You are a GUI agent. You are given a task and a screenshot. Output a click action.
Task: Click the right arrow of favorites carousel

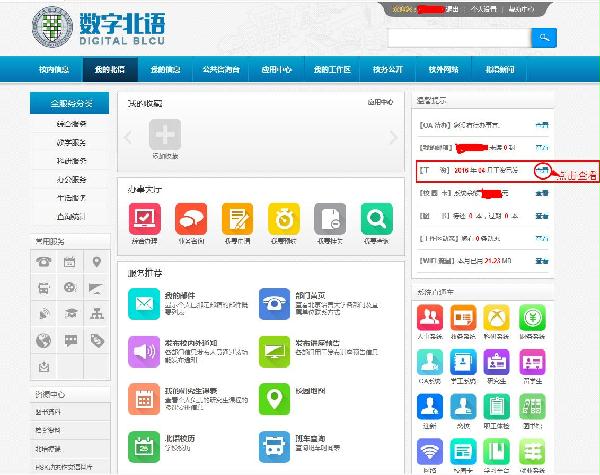392,137
